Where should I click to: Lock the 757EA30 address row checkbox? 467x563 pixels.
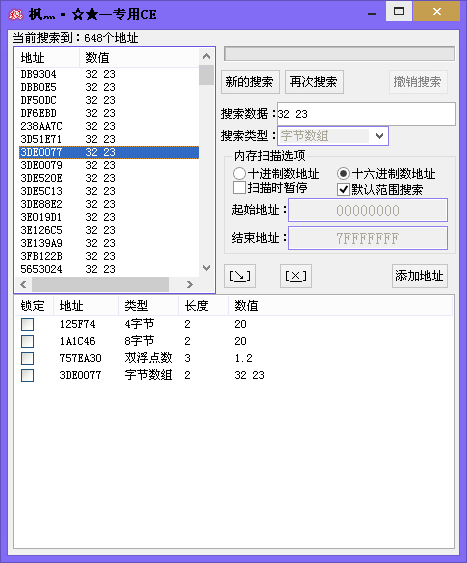[27, 358]
